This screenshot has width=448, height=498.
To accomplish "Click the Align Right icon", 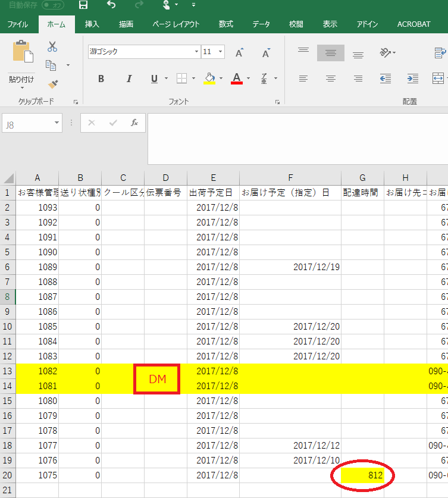I will [358, 79].
